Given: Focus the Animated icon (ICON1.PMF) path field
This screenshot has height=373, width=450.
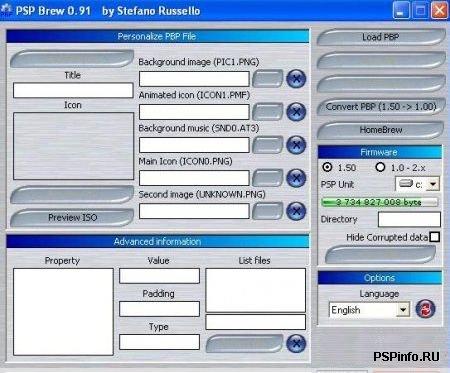Looking at the screenshot, I should point(194,112).
